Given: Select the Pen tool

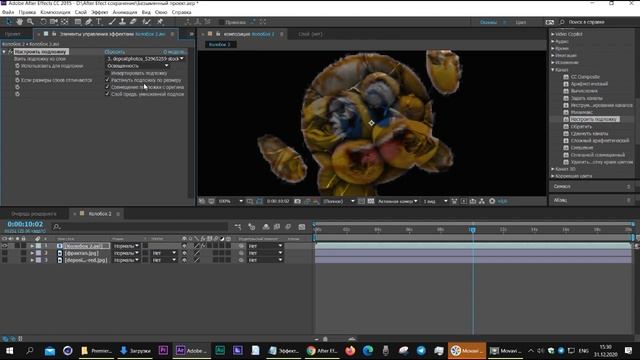Looking at the screenshot, I should click(89, 22).
